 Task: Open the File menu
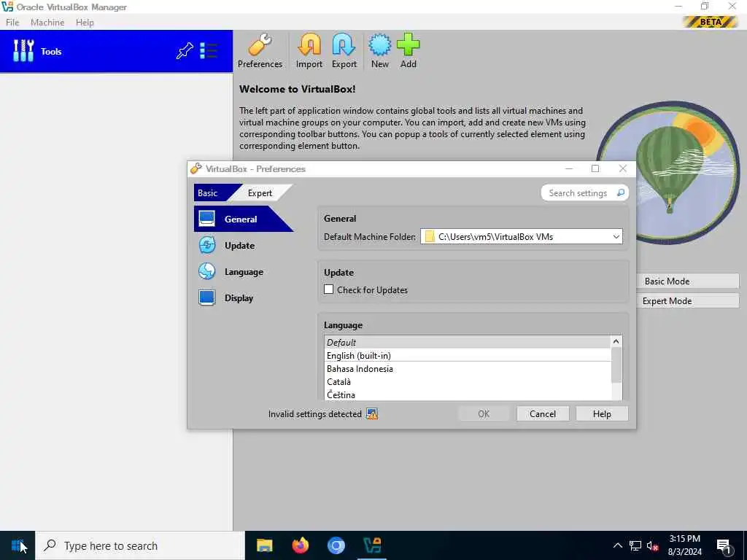[x=12, y=23]
